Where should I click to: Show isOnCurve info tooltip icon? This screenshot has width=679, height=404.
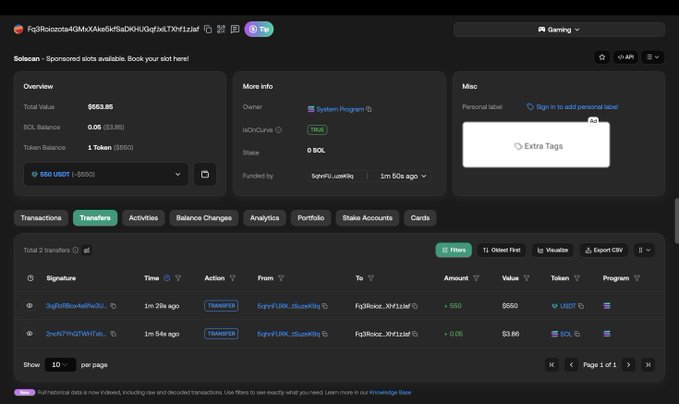click(279, 130)
